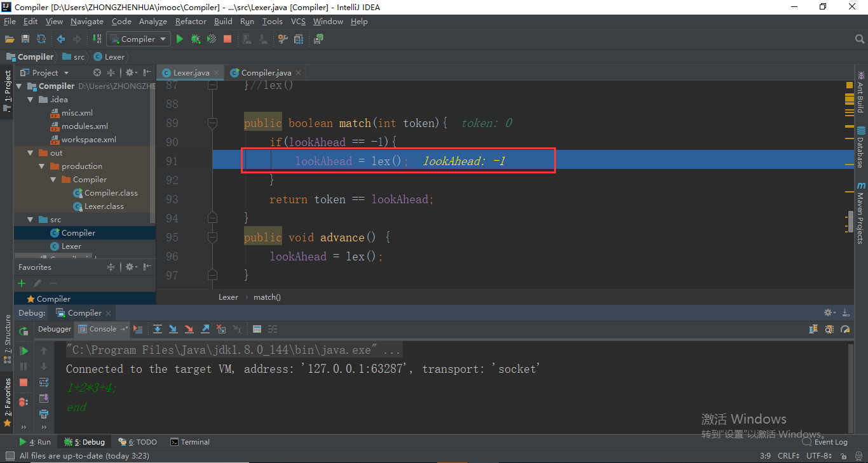View breakpoints with the double red circle icon
The height and width of the screenshot is (463, 868).
click(24, 401)
